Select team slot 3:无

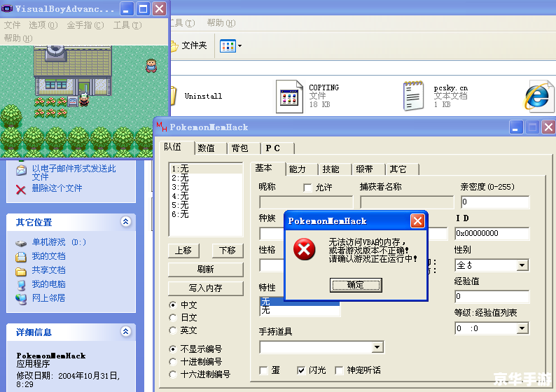206,187
